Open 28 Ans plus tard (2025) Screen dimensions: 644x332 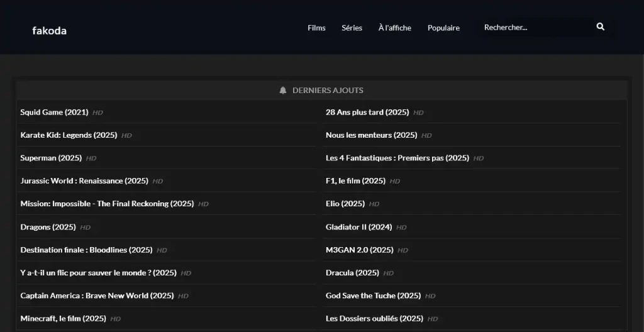point(367,112)
